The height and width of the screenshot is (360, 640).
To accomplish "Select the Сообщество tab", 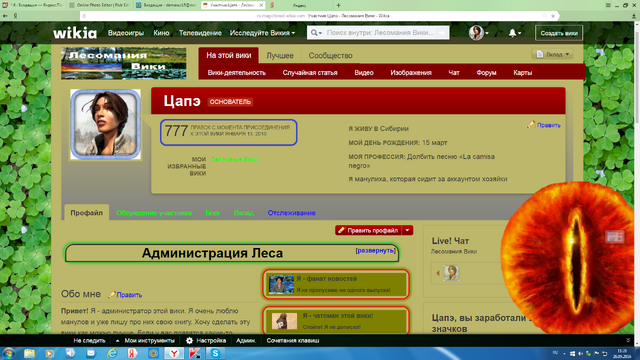I will pyautogui.click(x=330, y=56).
